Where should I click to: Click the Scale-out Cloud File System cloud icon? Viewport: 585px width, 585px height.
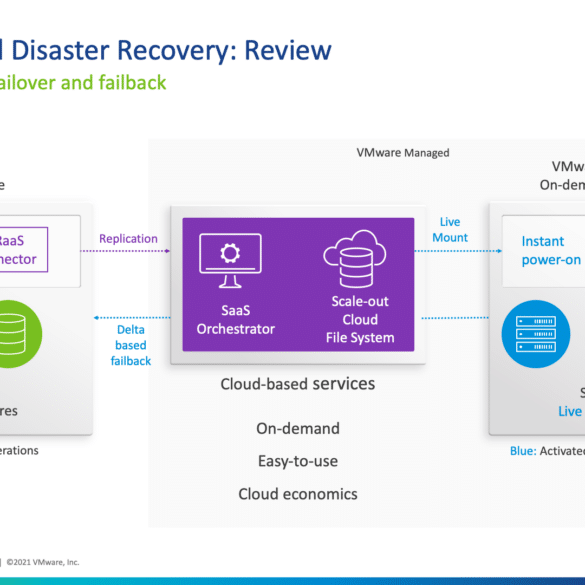tap(355, 259)
